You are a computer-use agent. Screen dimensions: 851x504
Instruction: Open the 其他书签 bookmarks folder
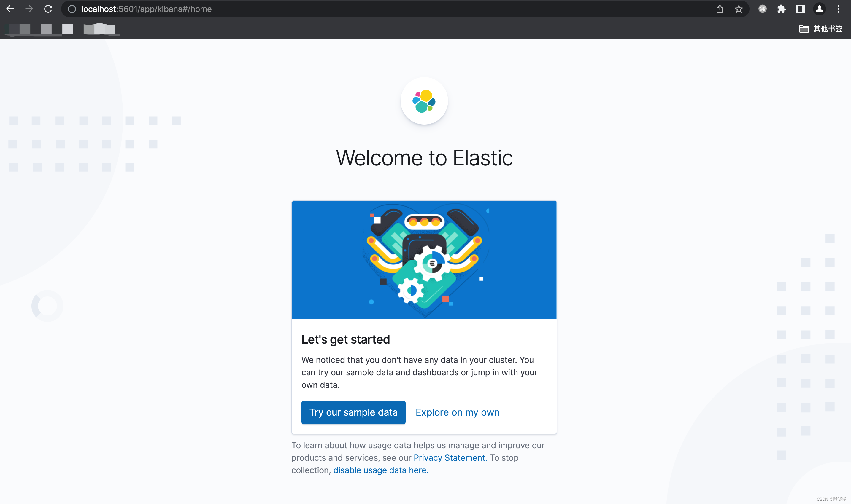tap(821, 29)
